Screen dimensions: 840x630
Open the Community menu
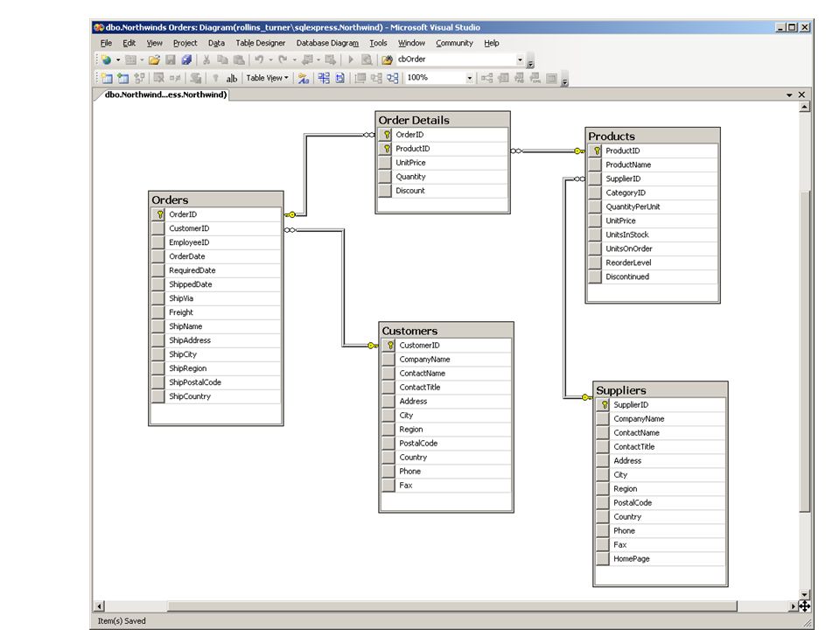(454, 43)
